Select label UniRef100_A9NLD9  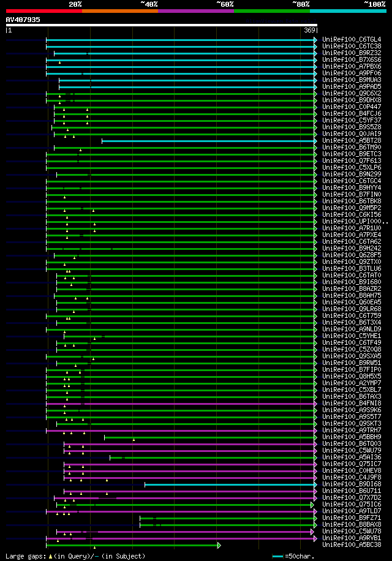tap(352, 329)
